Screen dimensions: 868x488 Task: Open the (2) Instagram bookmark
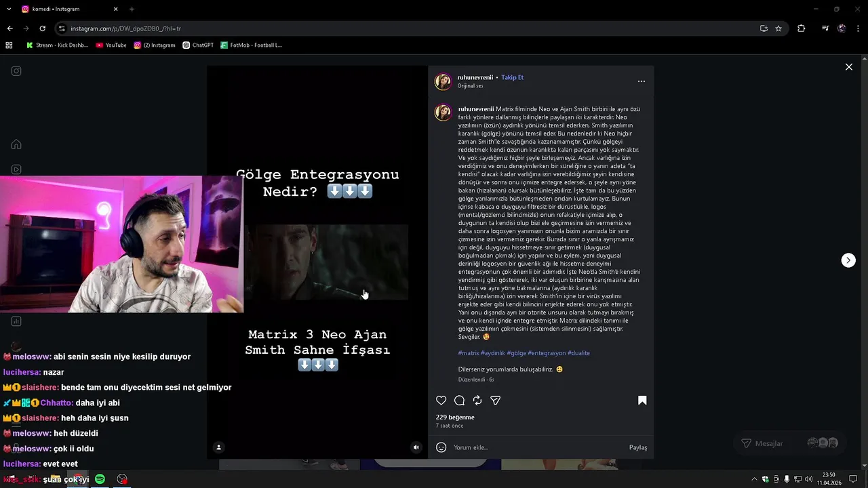click(x=155, y=45)
